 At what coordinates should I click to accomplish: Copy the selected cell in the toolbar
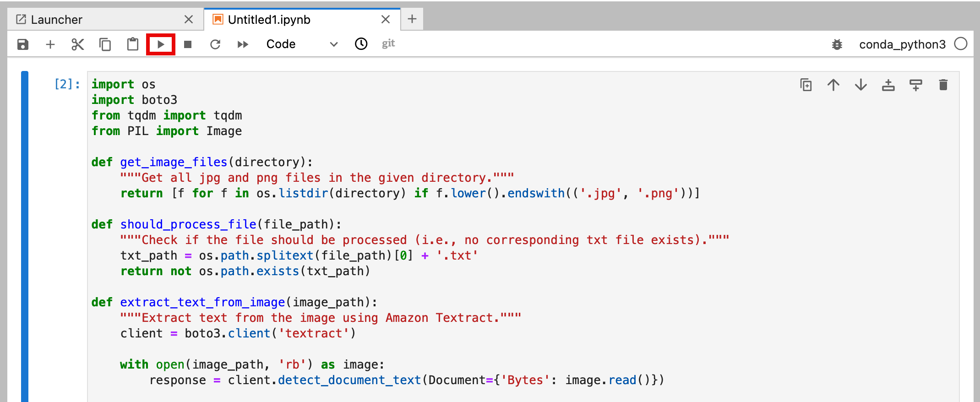pos(105,44)
